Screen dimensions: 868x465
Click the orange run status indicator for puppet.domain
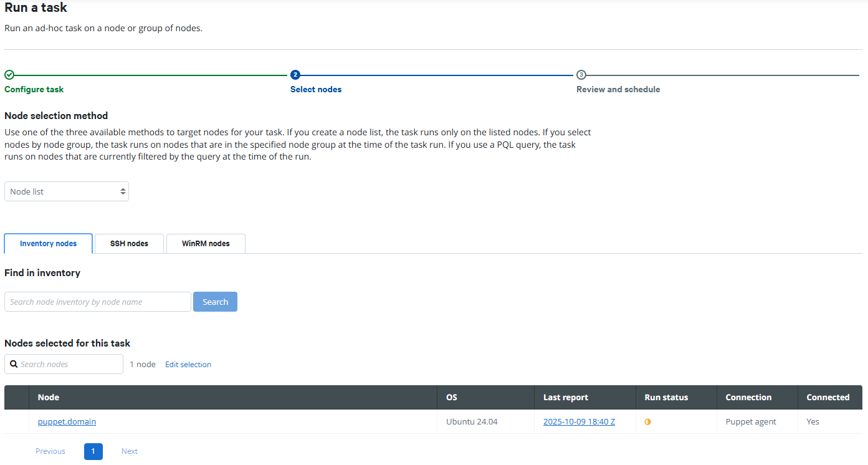click(647, 421)
